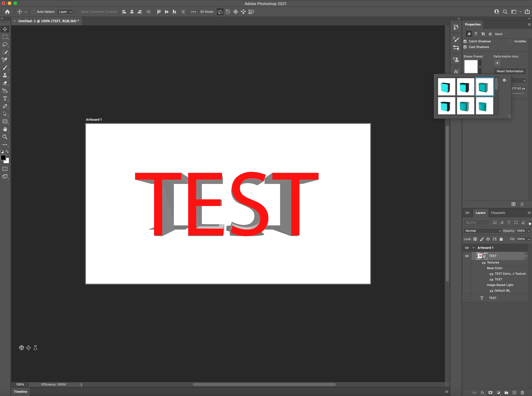Click the Reset Deformation button
The width and height of the screenshot is (532, 396).
(x=510, y=71)
